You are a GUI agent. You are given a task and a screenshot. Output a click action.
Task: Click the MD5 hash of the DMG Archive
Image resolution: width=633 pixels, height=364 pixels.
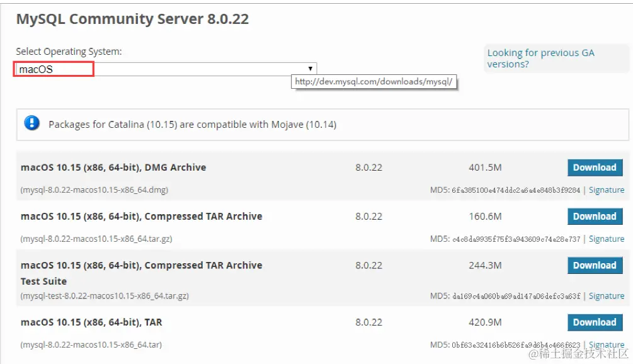pos(516,190)
